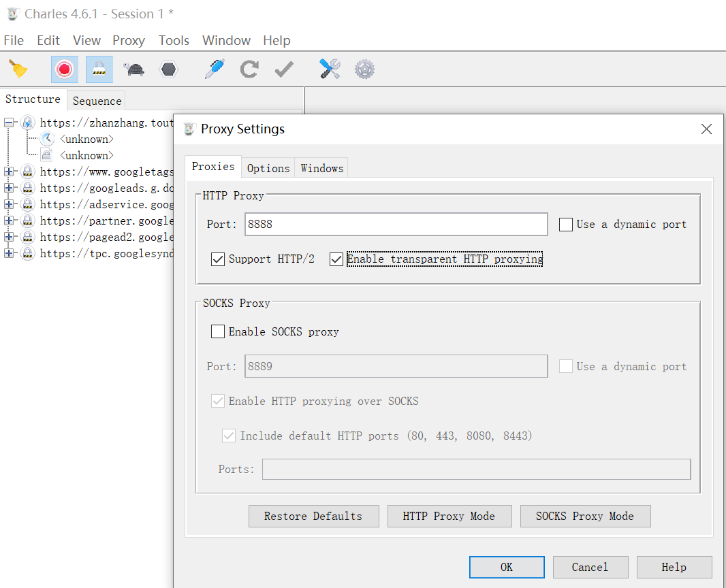Switch to the Windows tab in Proxy Settings
The height and width of the screenshot is (588, 726).
point(321,168)
